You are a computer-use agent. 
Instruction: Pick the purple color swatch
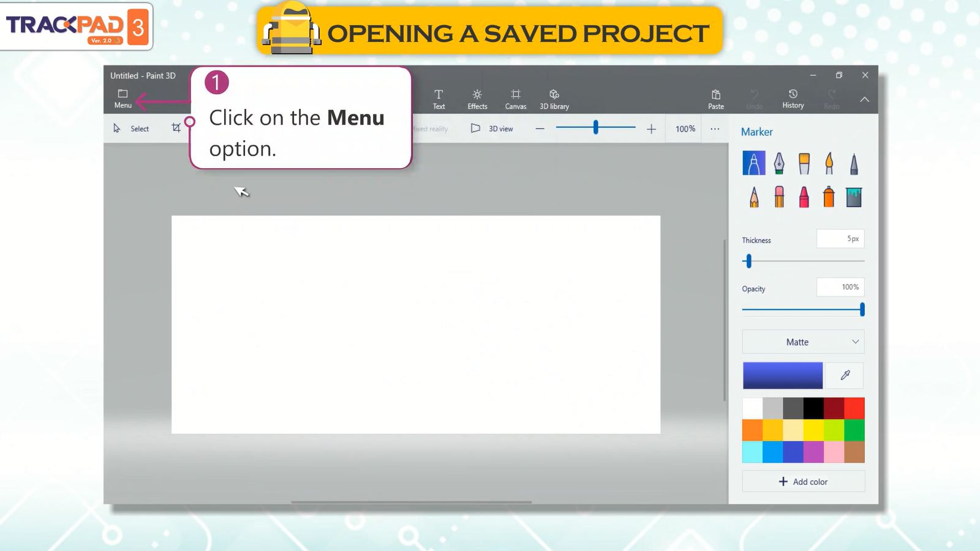pos(813,452)
